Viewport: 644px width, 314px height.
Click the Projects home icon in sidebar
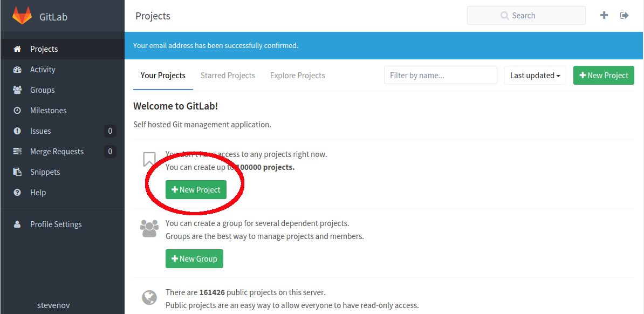click(x=17, y=49)
